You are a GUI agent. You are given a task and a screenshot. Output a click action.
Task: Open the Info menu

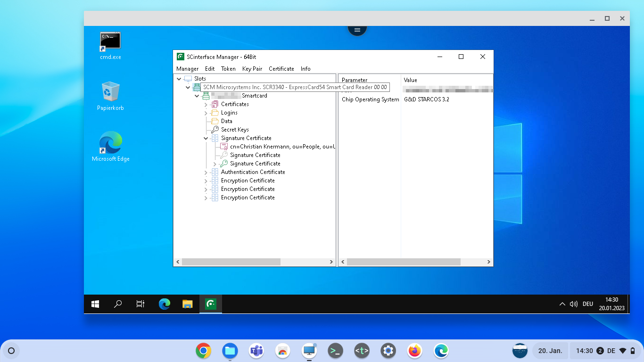(x=305, y=69)
